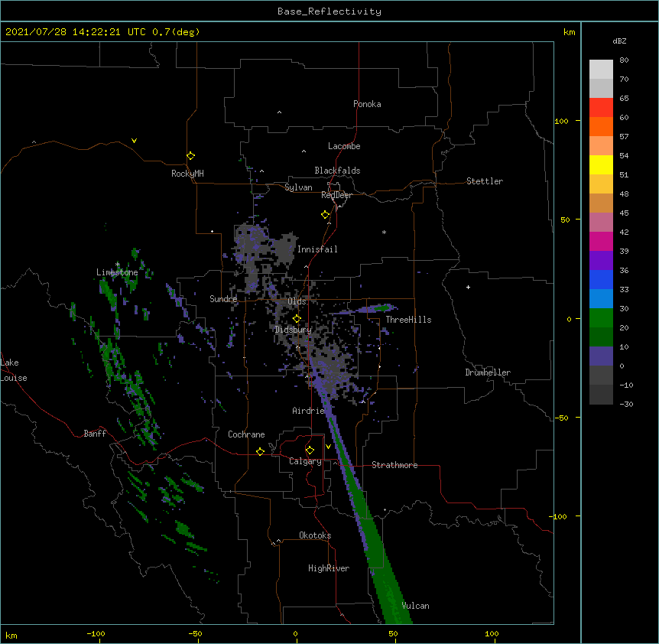Click the dBZ legend heading
The height and width of the screenshot is (644, 659).
[619, 41]
